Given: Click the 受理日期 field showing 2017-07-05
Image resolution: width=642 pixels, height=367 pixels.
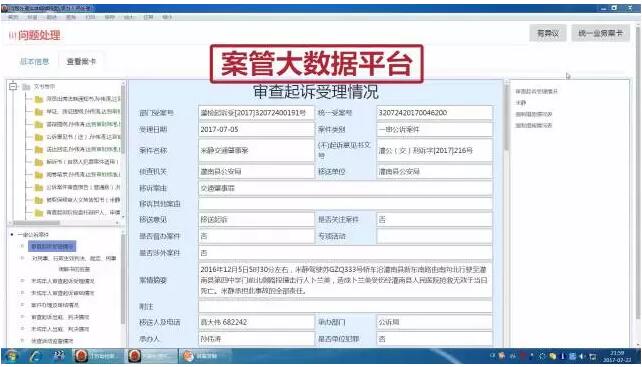Looking at the screenshot, I should [256, 130].
